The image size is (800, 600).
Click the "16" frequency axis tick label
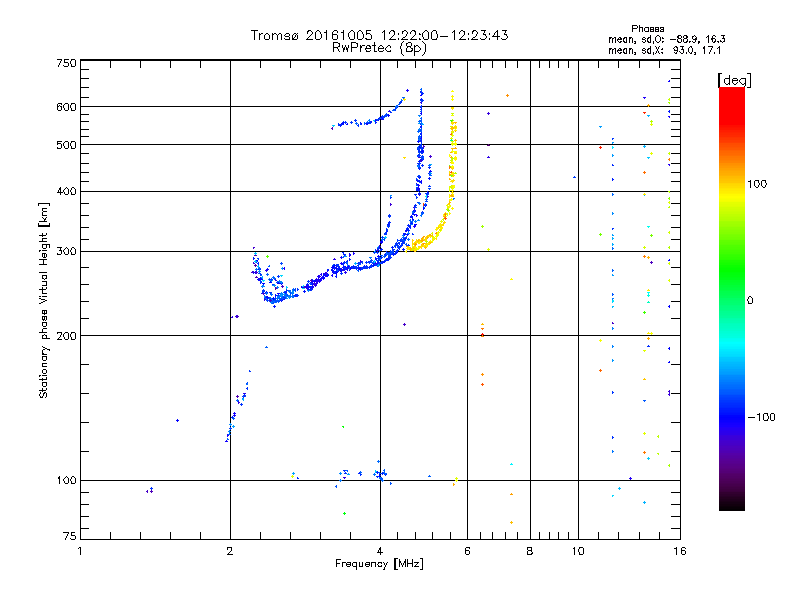pyautogui.click(x=680, y=551)
